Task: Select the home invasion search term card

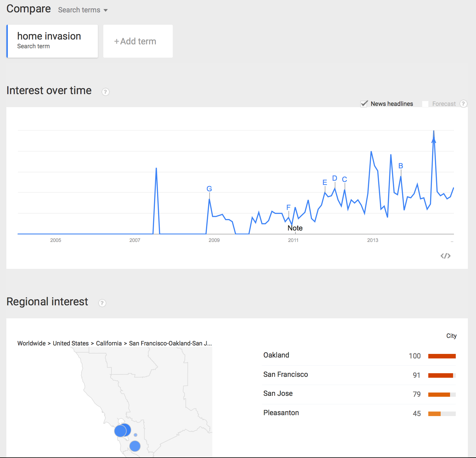Action: [x=52, y=41]
